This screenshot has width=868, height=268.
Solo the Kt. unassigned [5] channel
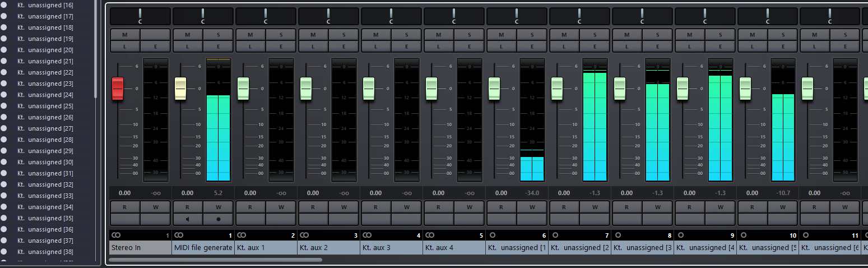(x=783, y=35)
